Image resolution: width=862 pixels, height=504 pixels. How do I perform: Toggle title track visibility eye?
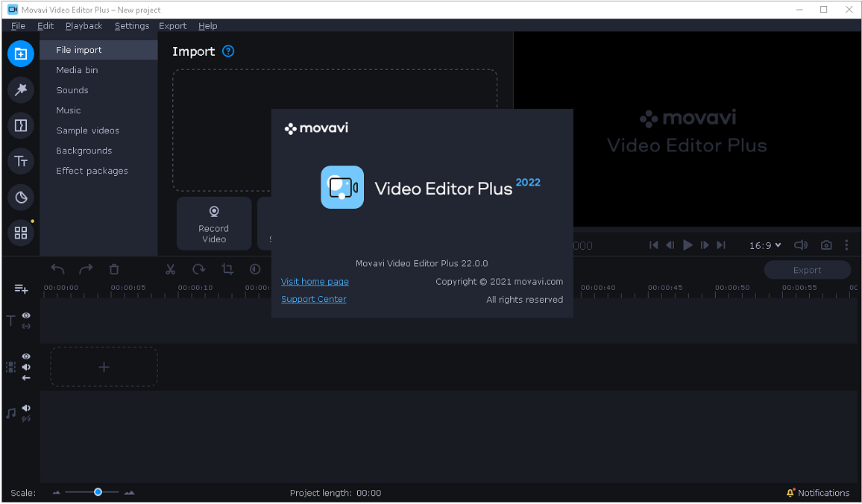click(x=26, y=315)
